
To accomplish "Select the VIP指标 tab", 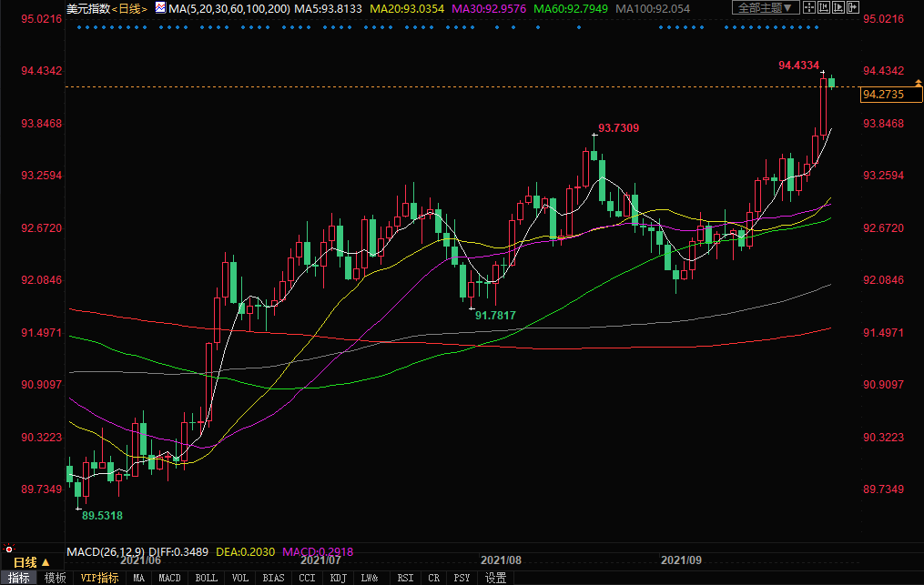I will 99,578.
